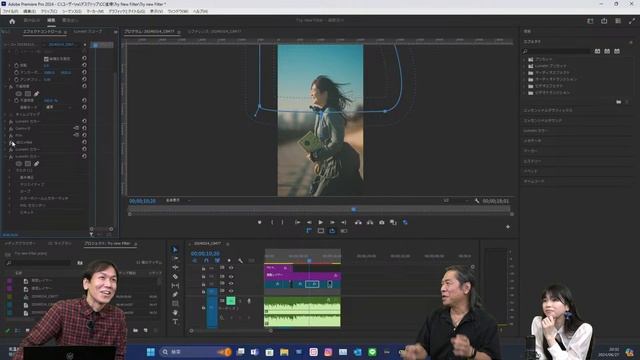Step forward one frame in program monitor
This screenshot has width=640, height=360.
pos(332,222)
